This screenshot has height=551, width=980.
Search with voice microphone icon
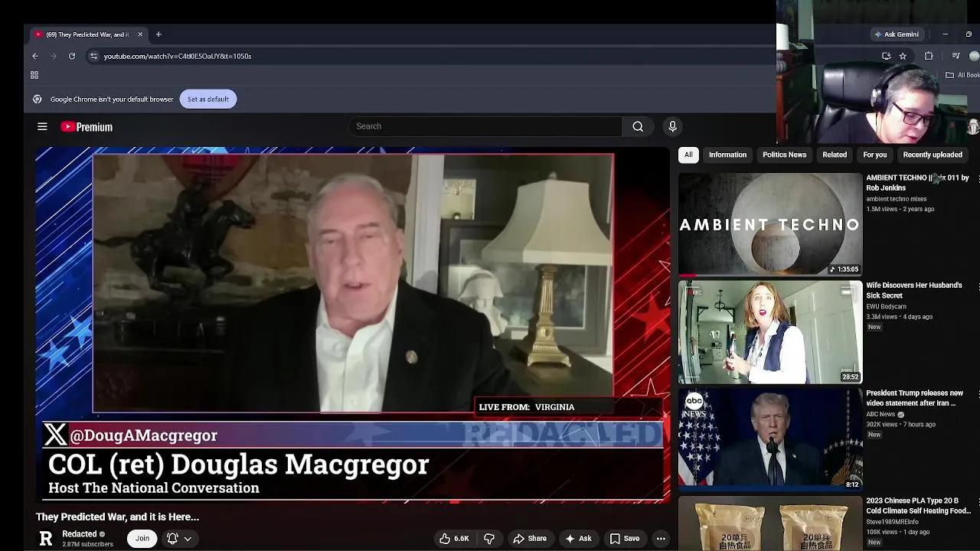click(x=672, y=126)
